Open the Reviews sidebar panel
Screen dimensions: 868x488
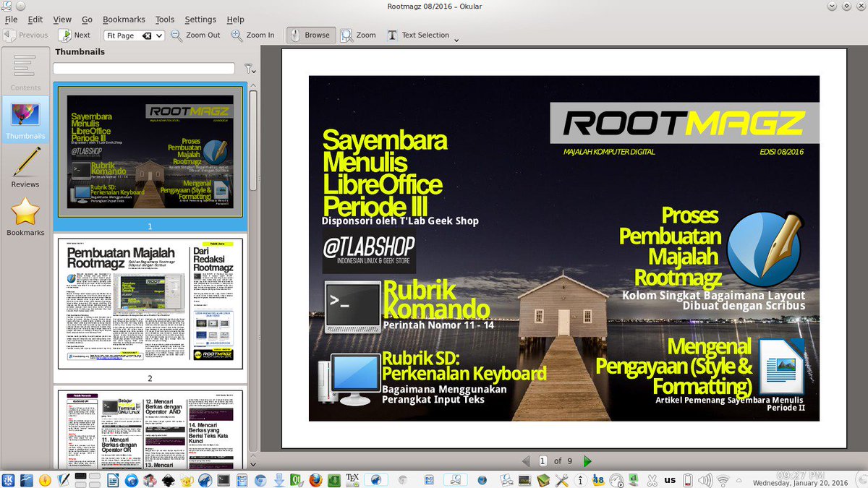coord(25,168)
